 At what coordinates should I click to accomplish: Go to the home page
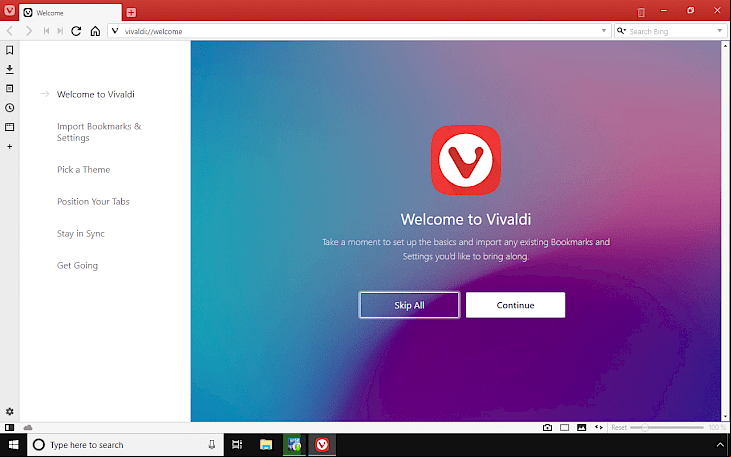(x=95, y=31)
